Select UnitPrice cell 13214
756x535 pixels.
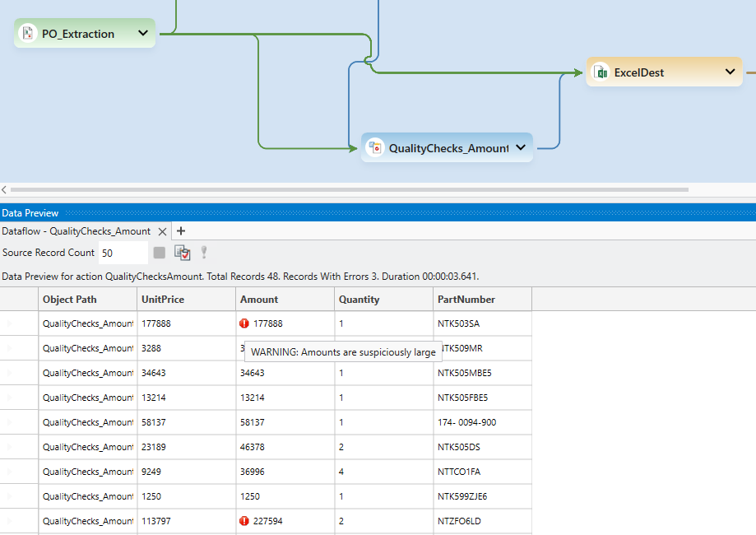coord(187,398)
